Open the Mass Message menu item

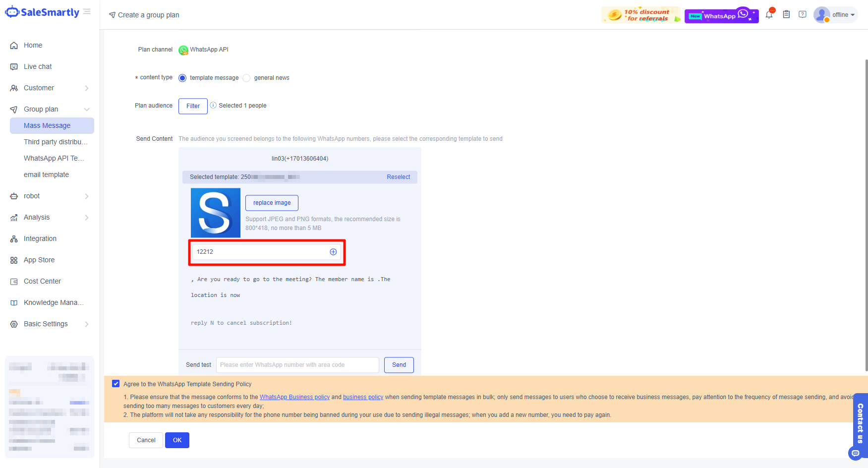point(52,125)
